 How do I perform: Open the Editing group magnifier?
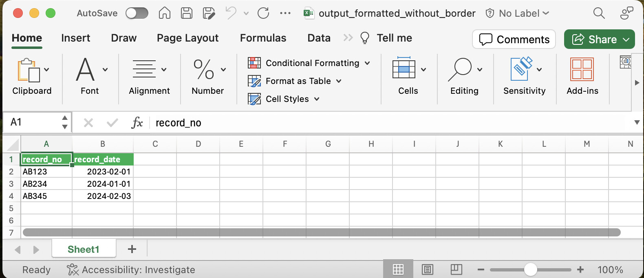click(x=465, y=77)
